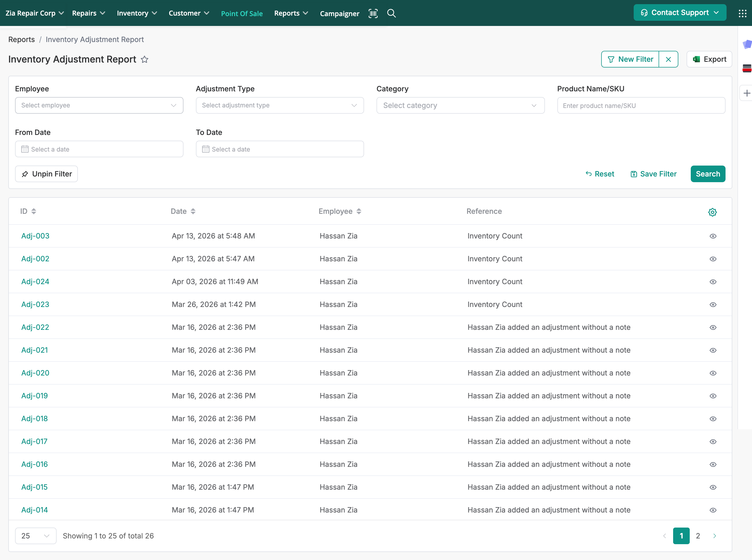
Task: Expand the Select employee dropdown
Action: (99, 105)
